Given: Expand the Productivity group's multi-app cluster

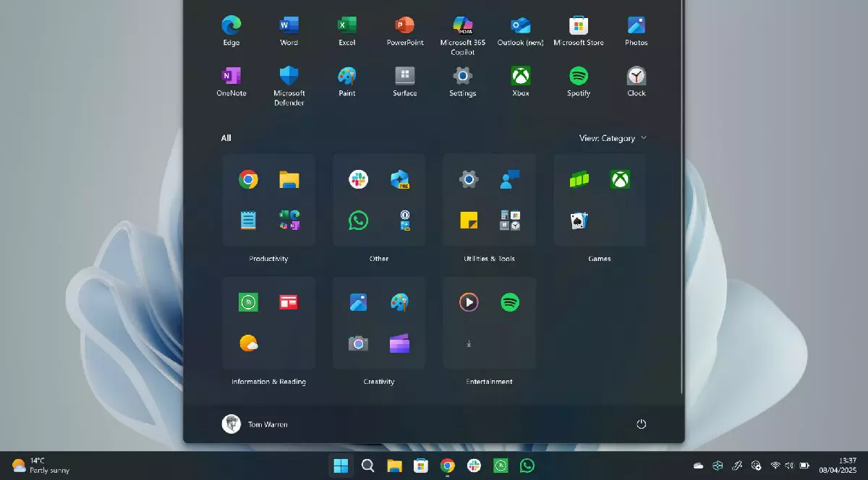Looking at the screenshot, I should coord(289,220).
